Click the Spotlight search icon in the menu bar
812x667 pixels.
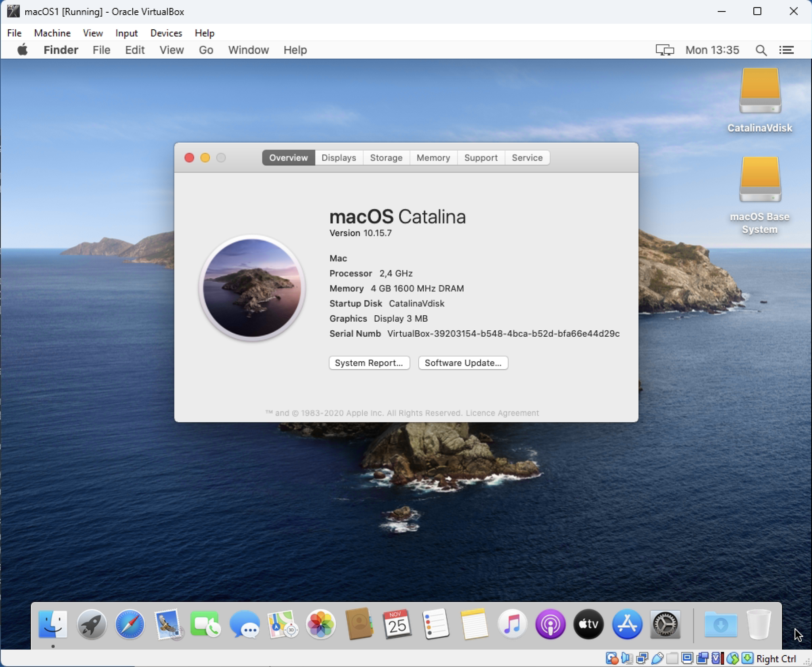760,50
